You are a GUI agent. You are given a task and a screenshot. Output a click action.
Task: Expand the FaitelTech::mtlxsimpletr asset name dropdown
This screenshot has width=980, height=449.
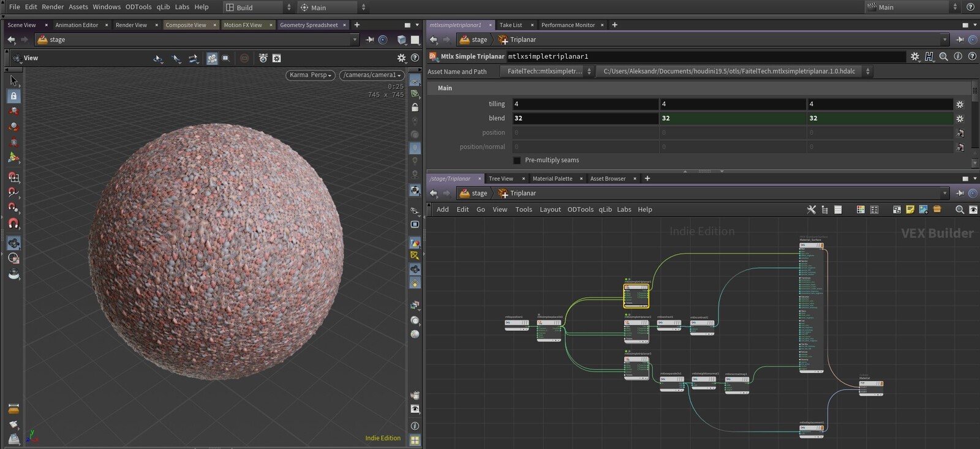click(x=547, y=71)
